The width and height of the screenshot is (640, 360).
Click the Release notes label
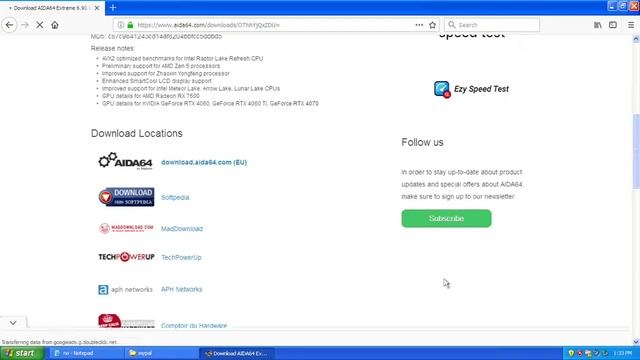pyautogui.click(x=113, y=48)
